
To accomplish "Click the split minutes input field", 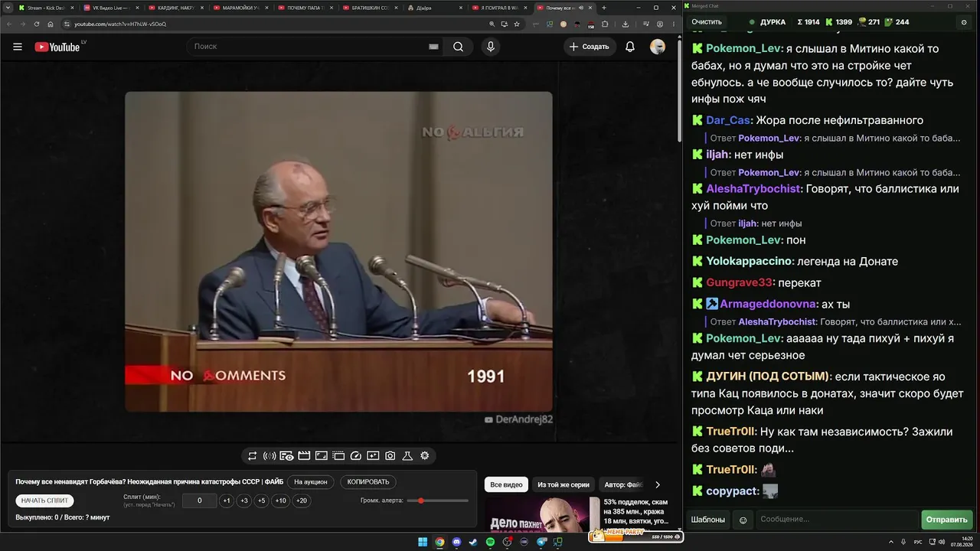I will 200,500.
